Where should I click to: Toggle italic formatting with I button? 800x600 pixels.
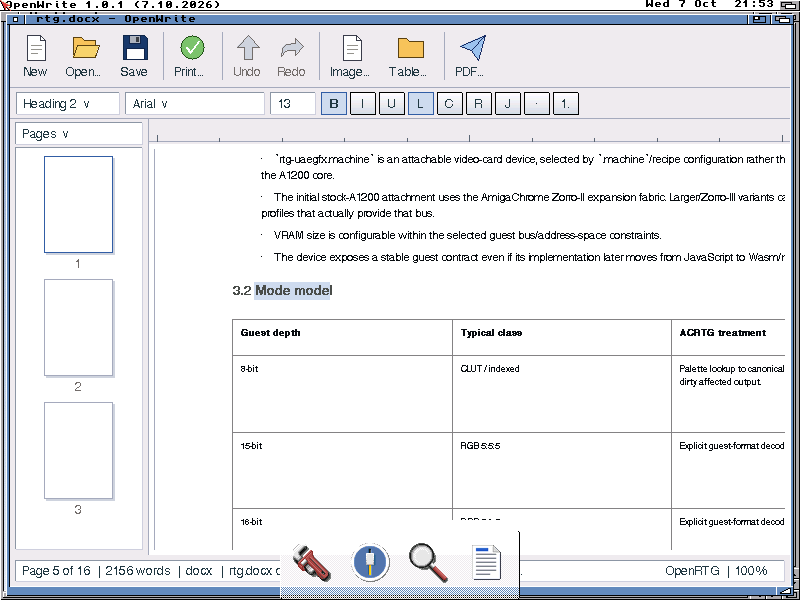point(363,104)
